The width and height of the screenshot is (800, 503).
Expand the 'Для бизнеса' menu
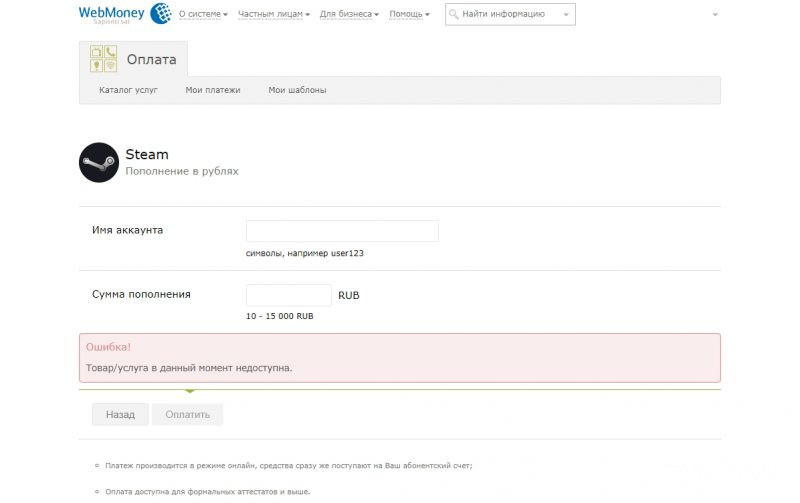point(349,14)
